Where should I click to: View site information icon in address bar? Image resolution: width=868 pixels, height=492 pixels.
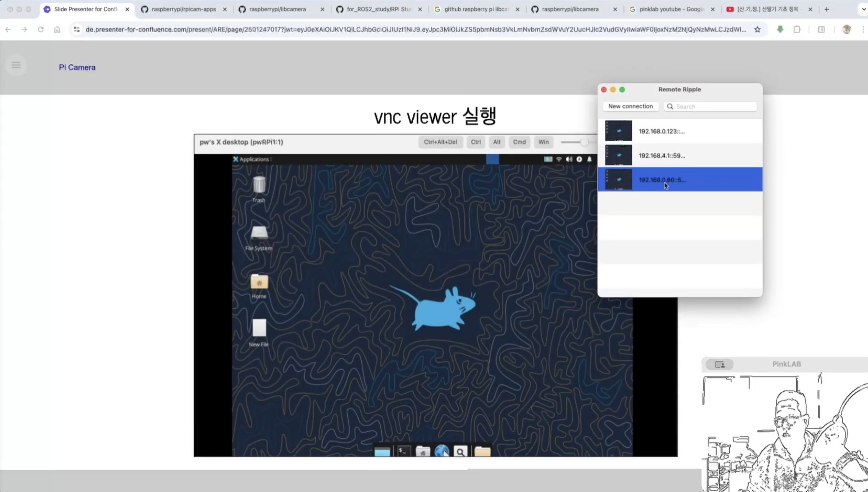tap(77, 29)
